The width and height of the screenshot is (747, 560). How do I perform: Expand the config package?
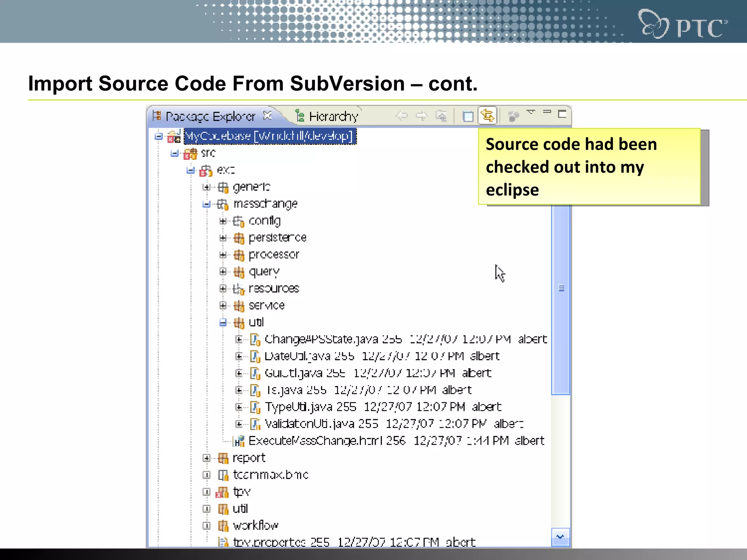point(223,221)
